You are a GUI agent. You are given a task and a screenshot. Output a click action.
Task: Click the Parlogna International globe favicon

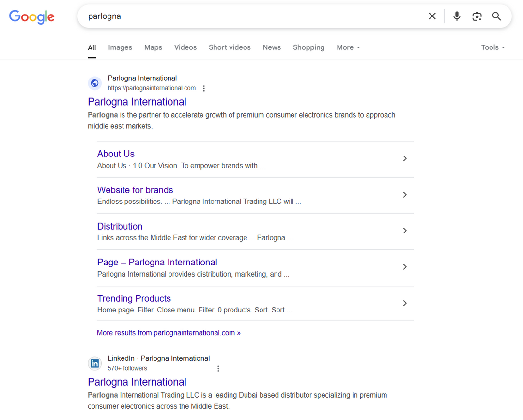[x=95, y=83]
